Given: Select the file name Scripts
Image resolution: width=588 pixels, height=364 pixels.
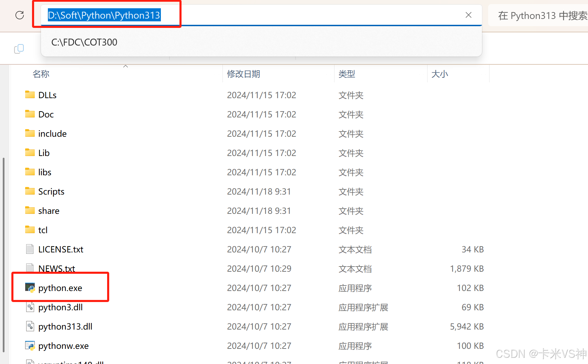Looking at the screenshot, I should point(51,191).
